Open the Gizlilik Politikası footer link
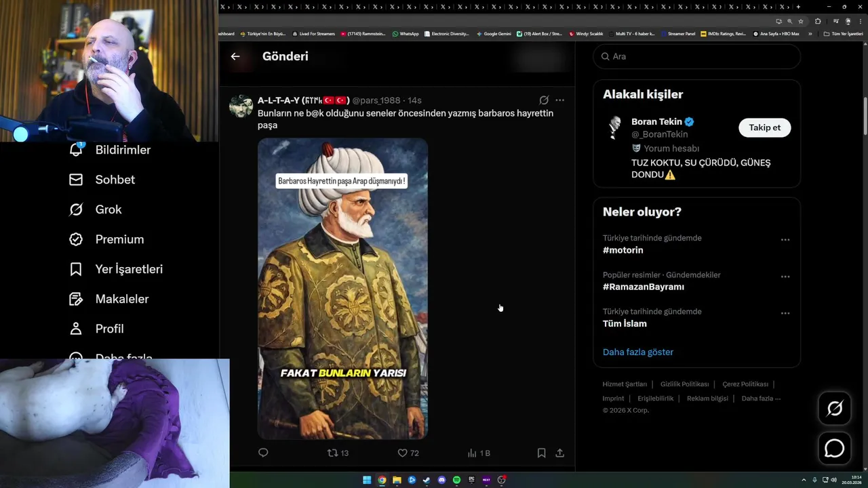Screen dimensions: 868x488 tap(684, 384)
